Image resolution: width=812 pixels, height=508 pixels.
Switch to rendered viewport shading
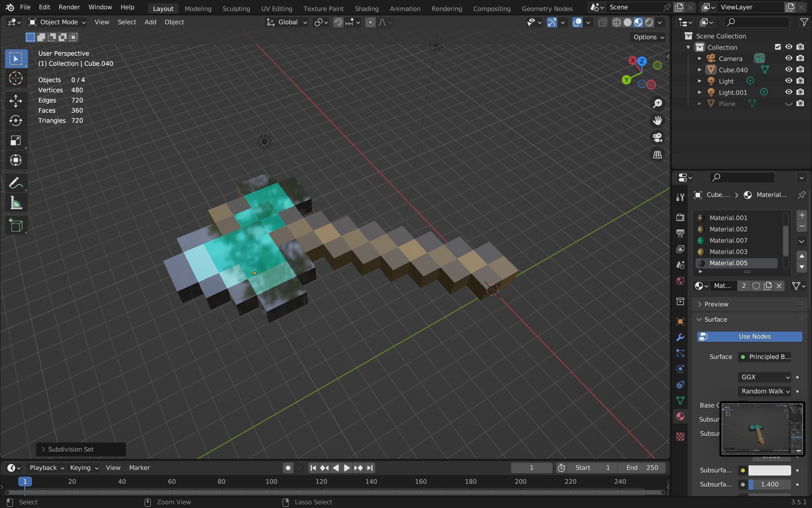(x=649, y=23)
